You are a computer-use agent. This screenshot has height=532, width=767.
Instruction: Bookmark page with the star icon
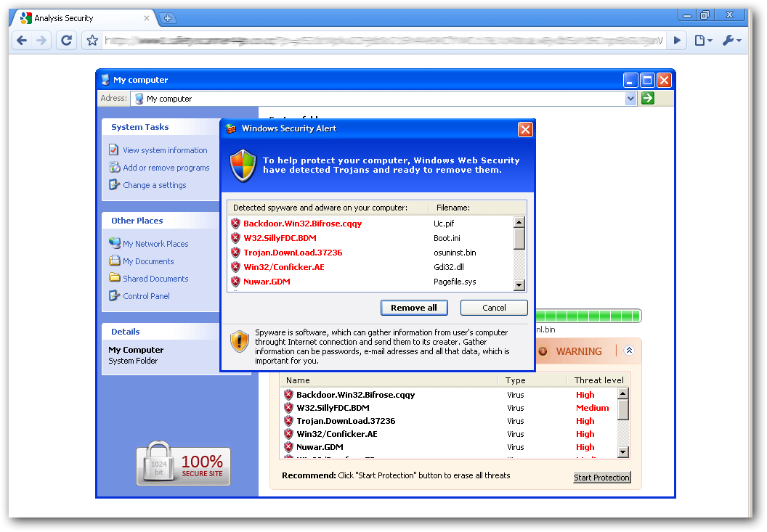click(92, 40)
